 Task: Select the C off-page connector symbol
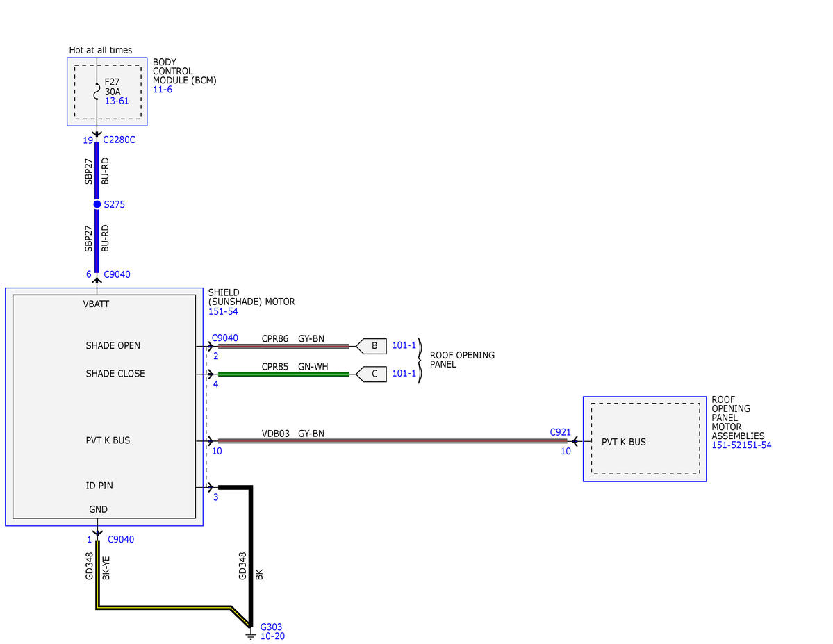tap(372, 374)
